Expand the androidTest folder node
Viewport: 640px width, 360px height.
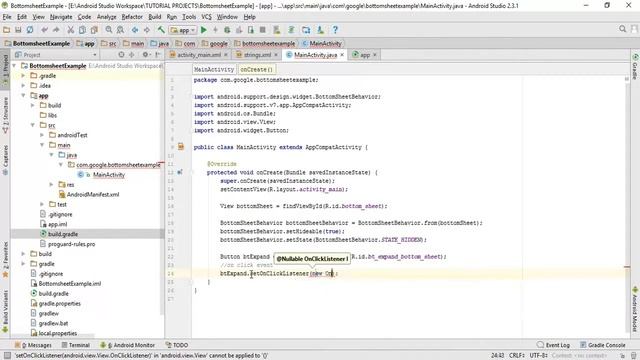coord(42,135)
